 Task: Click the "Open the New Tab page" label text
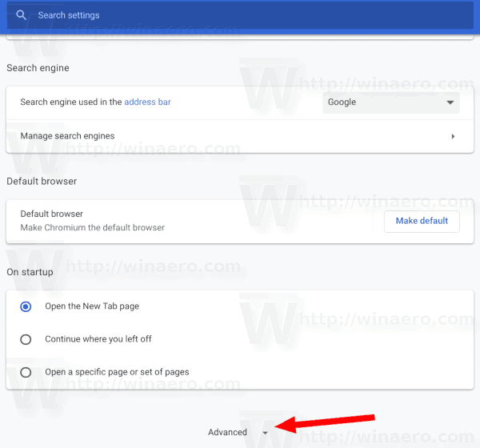tap(92, 306)
